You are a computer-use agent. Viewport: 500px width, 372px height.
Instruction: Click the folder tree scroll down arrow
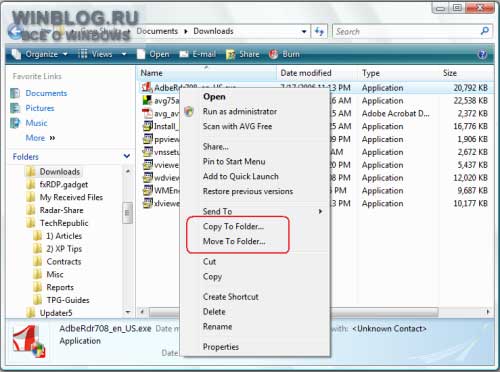(127, 312)
